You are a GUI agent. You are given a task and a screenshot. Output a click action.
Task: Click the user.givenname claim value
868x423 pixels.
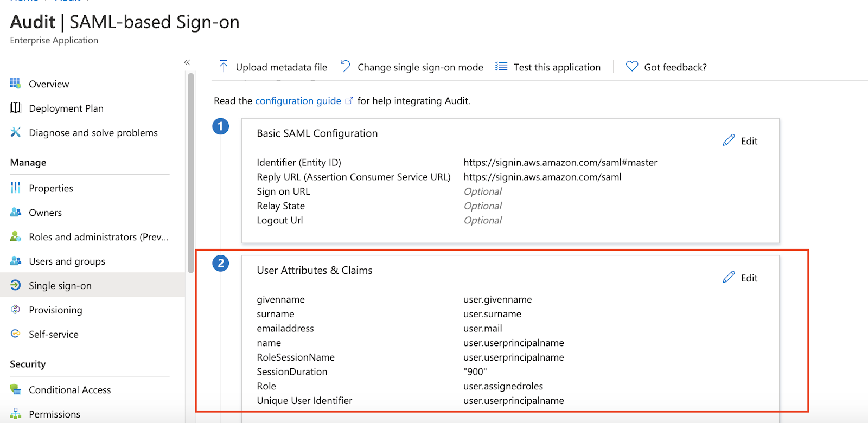[x=497, y=299]
